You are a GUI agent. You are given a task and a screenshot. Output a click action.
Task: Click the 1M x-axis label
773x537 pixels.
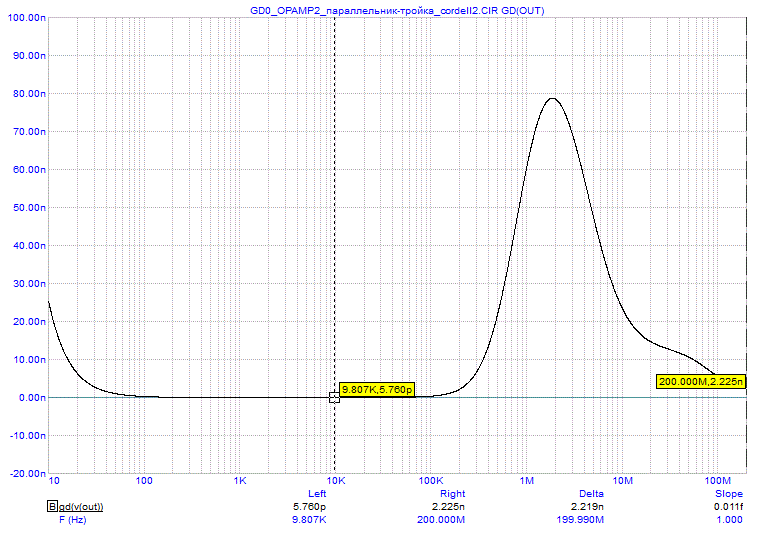point(527,481)
